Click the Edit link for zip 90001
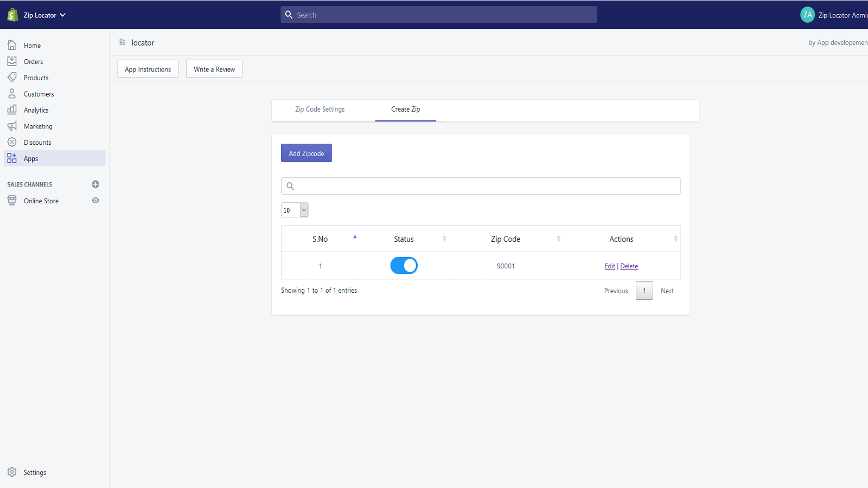 (610, 266)
